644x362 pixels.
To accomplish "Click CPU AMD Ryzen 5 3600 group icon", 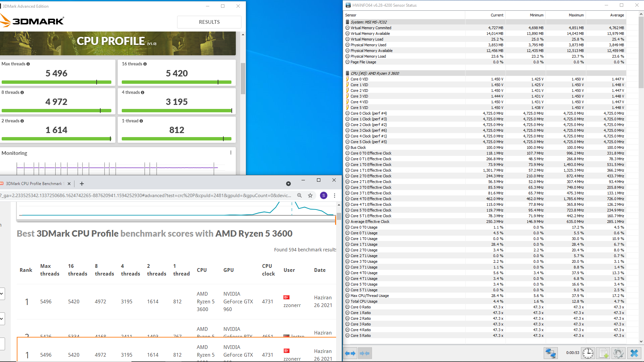I will (347, 73).
